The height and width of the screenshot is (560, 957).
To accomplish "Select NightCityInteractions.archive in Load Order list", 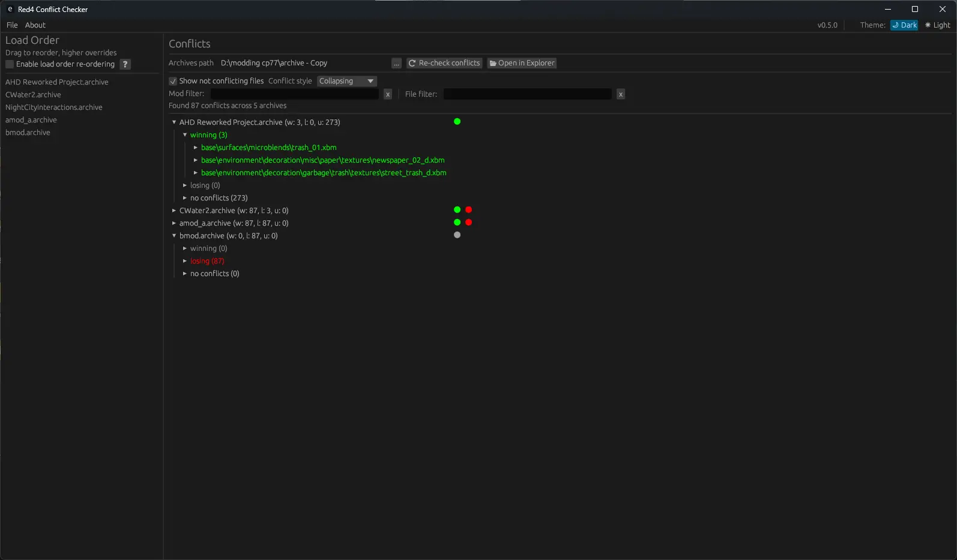I will [54, 107].
